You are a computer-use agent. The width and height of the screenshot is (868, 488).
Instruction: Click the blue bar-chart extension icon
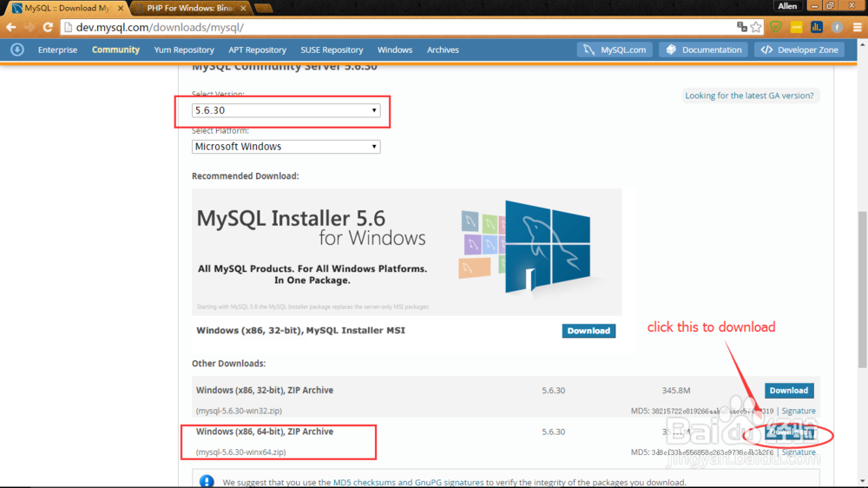coord(817,27)
